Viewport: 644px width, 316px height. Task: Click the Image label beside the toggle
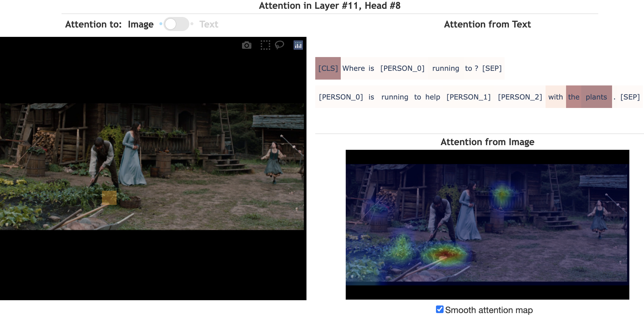pyautogui.click(x=141, y=24)
